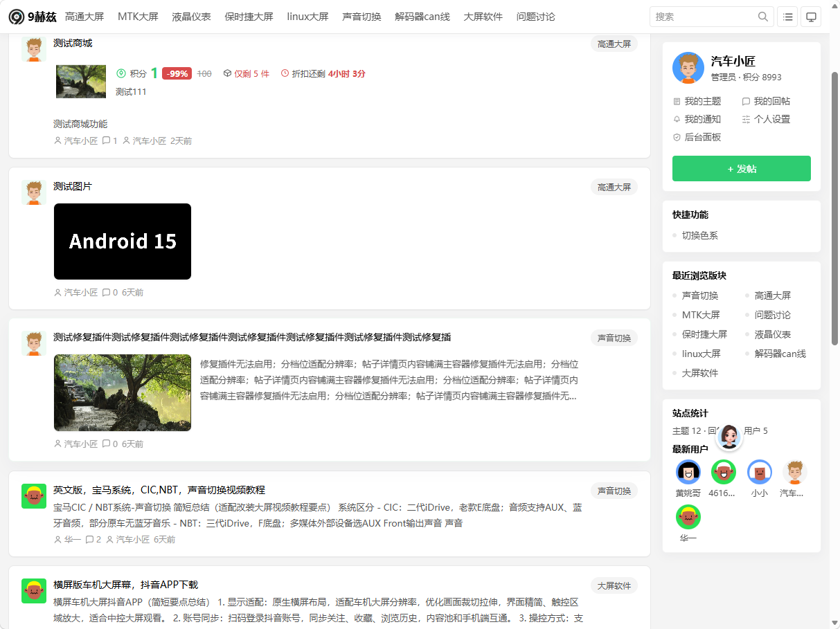840x629 pixels.
Task: Open new user 4616... avatar
Action: pyautogui.click(x=724, y=472)
